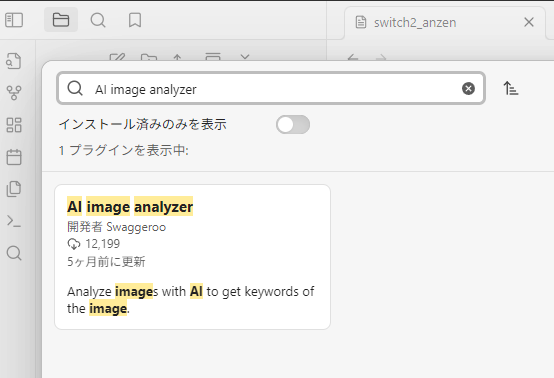Open command palette terminal icon
The width and height of the screenshot is (554, 378).
14,221
